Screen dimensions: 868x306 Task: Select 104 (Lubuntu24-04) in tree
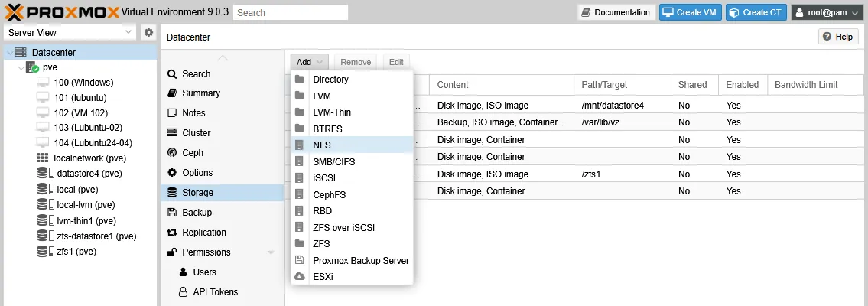click(93, 143)
